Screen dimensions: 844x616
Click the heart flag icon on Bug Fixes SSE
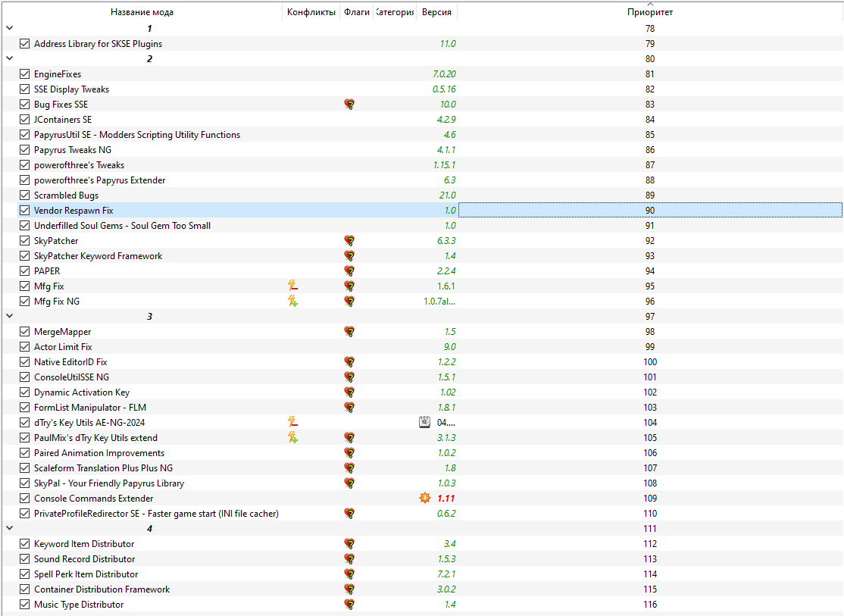349,105
